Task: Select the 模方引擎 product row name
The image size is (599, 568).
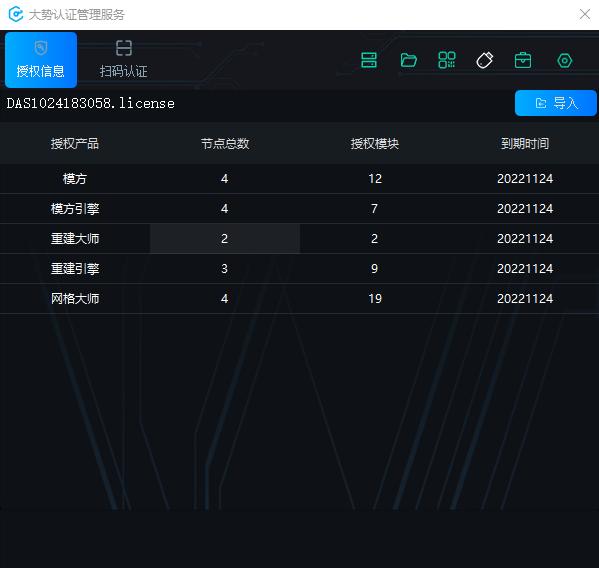Action: (x=75, y=209)
